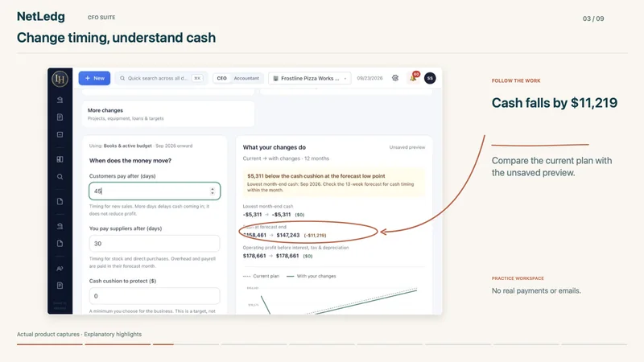This screenshot has height=362, width=644.
Task: Open the bank icon directly below the LH logo
Action: [x=60, y=100]
